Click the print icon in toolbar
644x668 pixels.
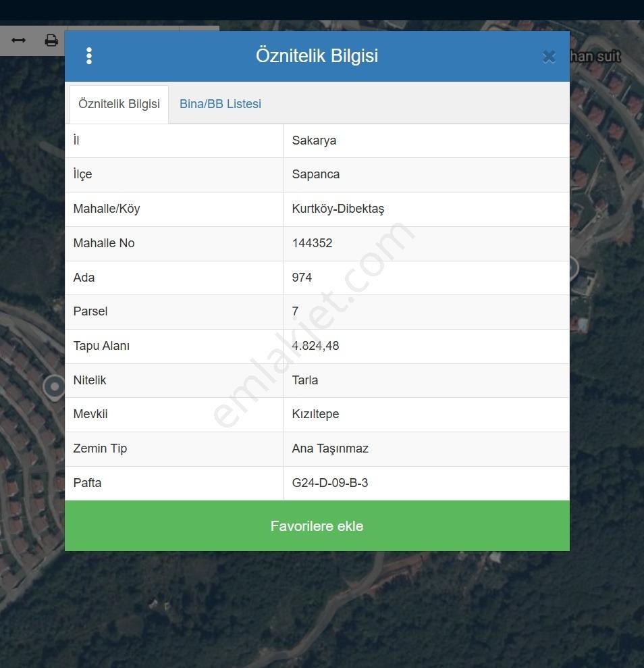(51, 41)
